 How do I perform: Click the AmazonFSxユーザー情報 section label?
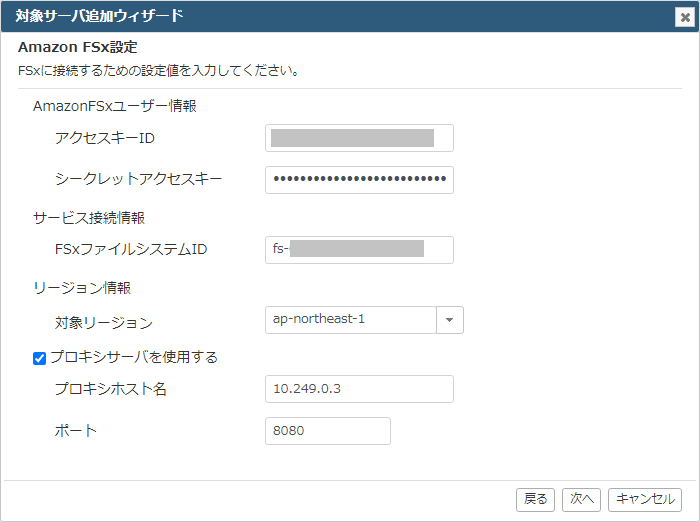pyautogui.click(x=115, y=106)
